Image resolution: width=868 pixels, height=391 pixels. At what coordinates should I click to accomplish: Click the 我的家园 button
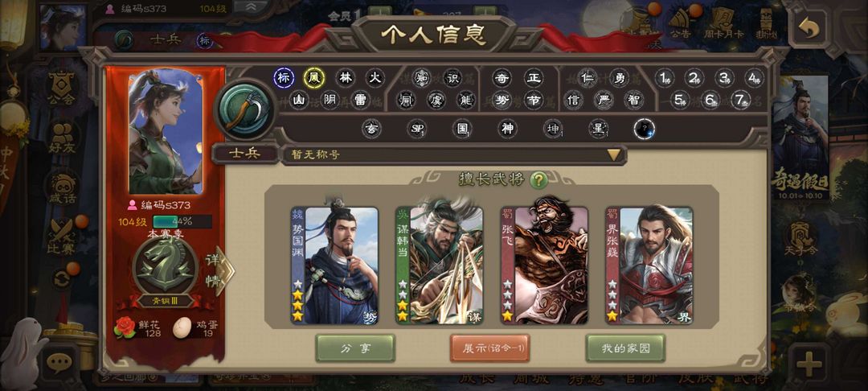(625, 348)
